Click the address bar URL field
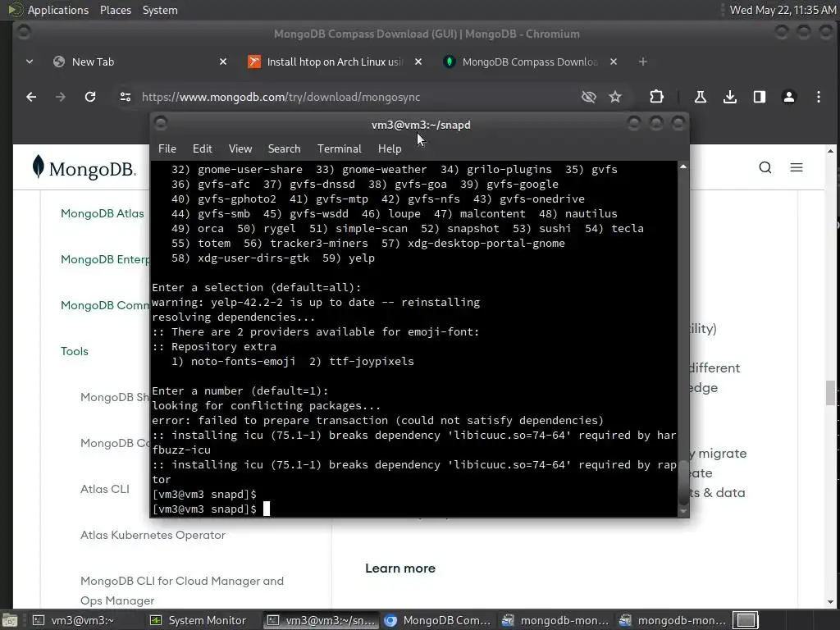Screen dimensions: 840x630 [x=354, y=97]
